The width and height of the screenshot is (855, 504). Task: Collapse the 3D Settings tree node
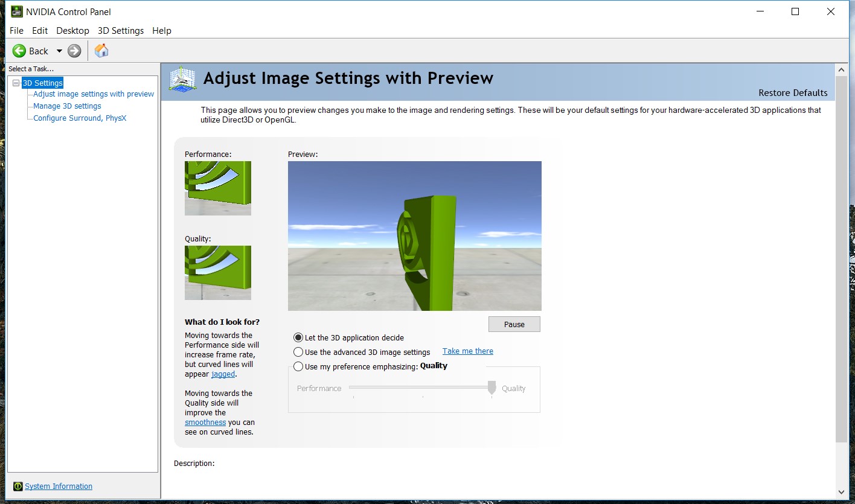[x=16, y=83]
